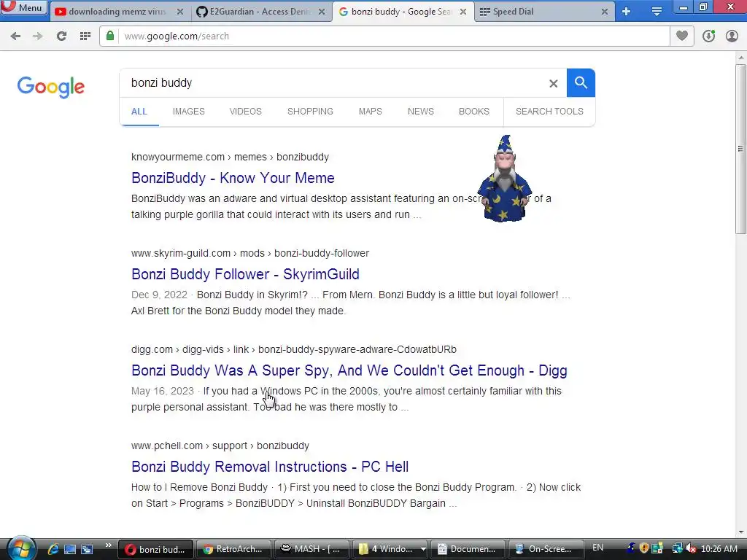Go forward using the forward arrow
The width and height of the screenshot is (747, 560).
click(x=38, y=36)
